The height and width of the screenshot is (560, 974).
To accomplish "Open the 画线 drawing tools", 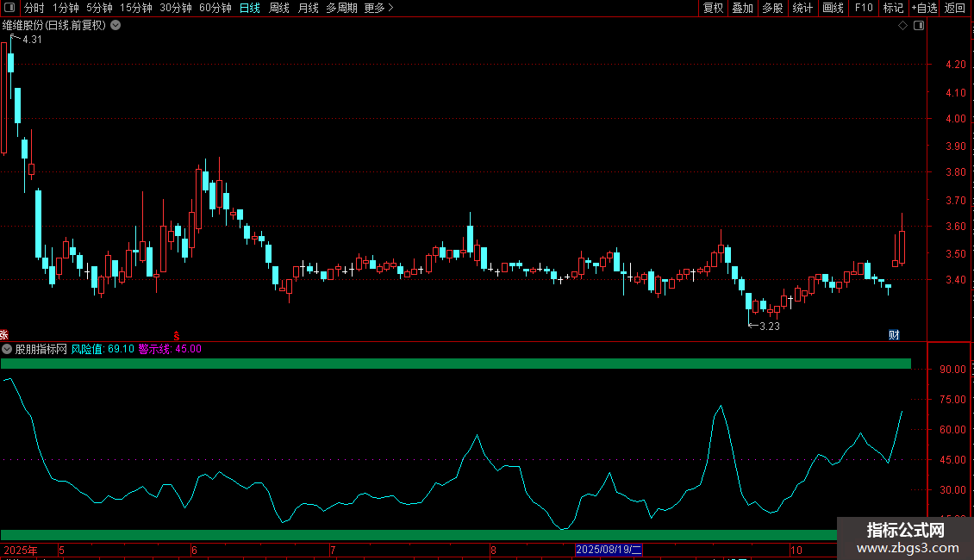I will click(833, 8).
